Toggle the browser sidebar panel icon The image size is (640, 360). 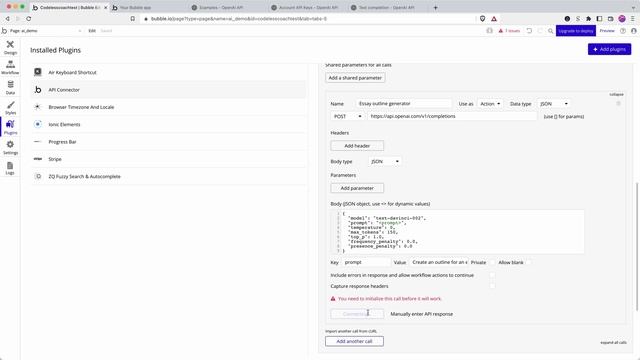599,19
